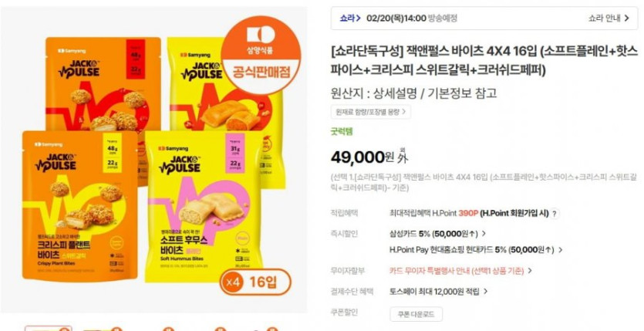The image size is (644, 331).
Task: Click the 삼양식품 공식판매점 badge
Action: point(261,56)
